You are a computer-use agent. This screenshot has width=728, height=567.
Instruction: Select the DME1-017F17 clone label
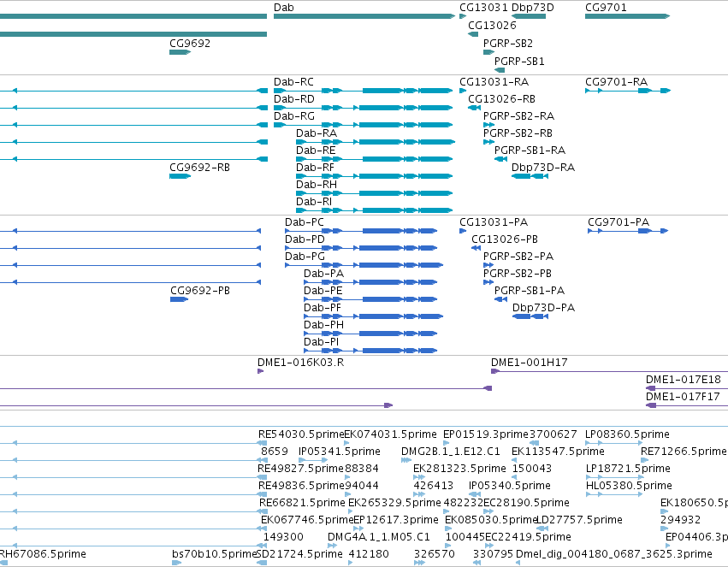pos(683,397)
